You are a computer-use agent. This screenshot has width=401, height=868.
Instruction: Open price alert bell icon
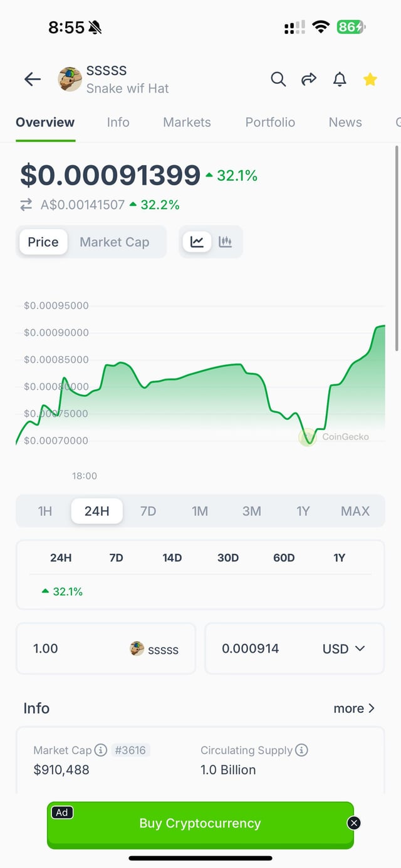(340, 79)
